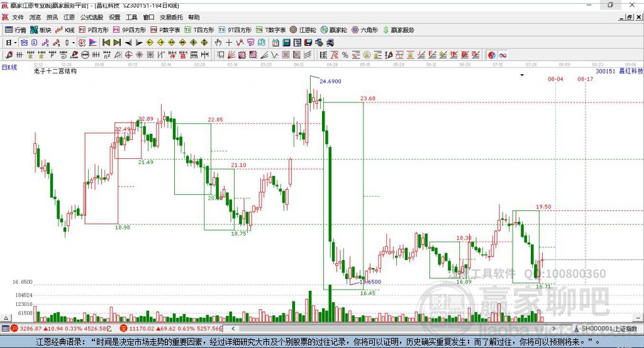Open the 日 period dropdown arrow
Screen dimensions: 644x348
[15, 43]
